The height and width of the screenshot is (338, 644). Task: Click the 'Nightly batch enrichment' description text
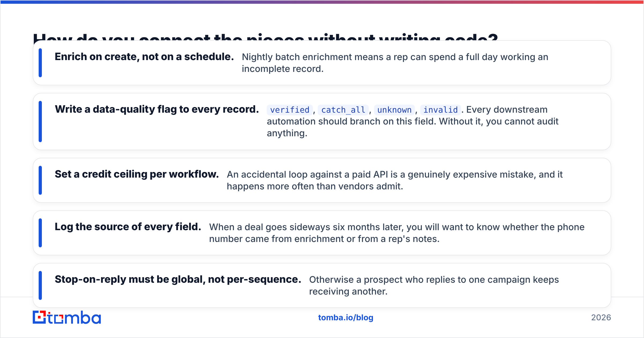[395, 63]
